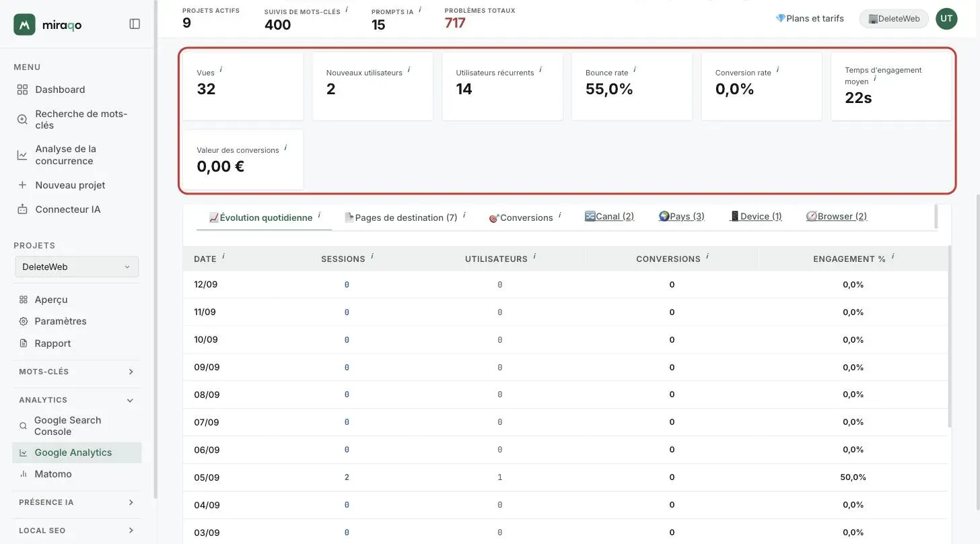Image resolution: width=980 pixels, height=544 pixels.
Task: Click the Paramètres gear icon
Action: pyautogui.click(x=24, y=321)
